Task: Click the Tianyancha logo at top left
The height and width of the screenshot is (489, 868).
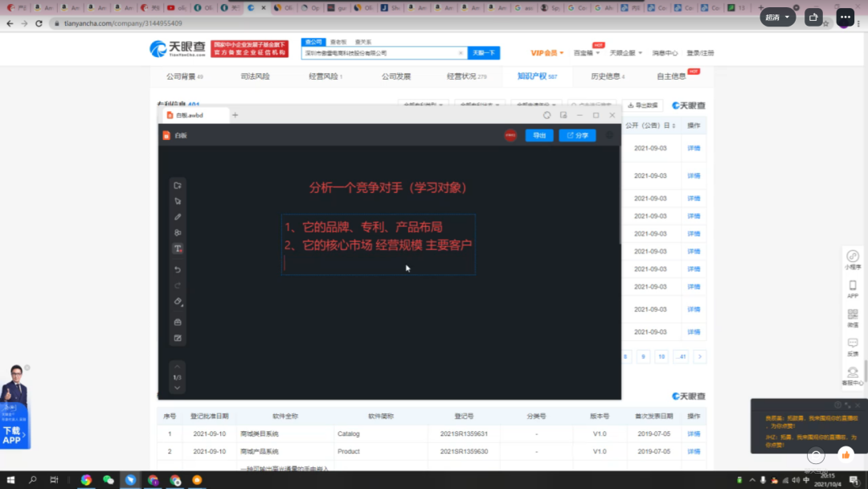Action: coord(178,49)
